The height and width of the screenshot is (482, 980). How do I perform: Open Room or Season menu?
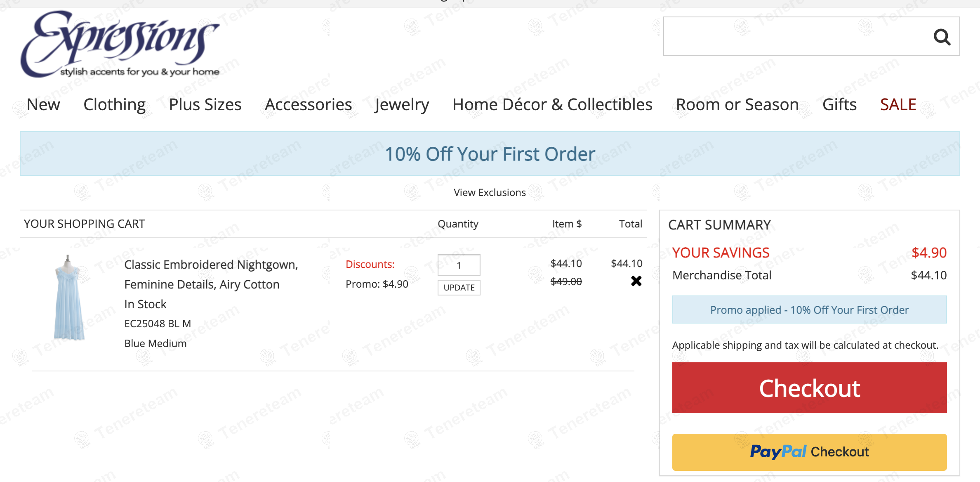(x=737, y=105)
